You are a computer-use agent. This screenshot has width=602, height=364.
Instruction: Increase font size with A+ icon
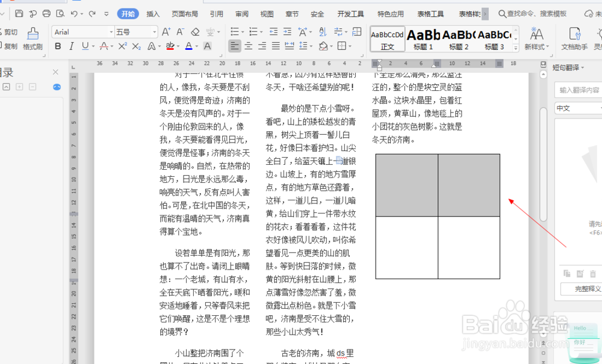(166, 32)
